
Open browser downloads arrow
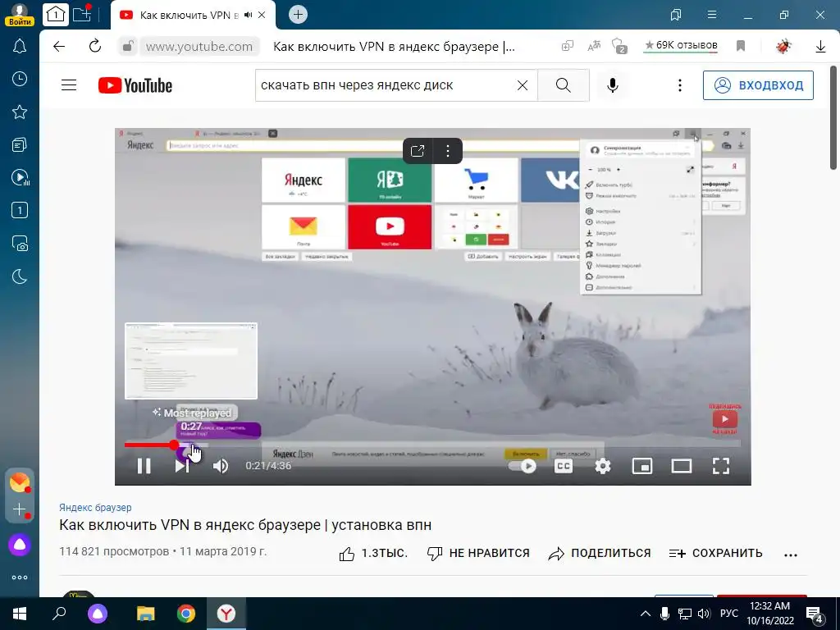[820, 47]
